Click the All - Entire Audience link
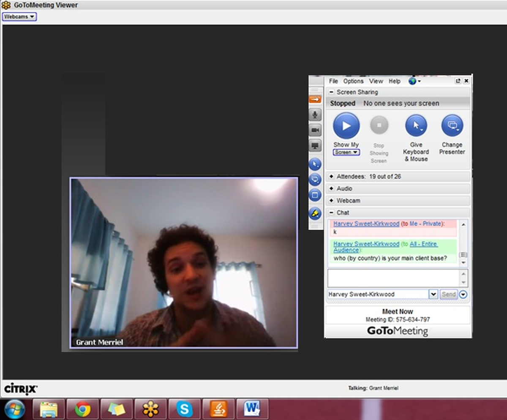This screenshot has width=507, height=420. coord(385,247)
